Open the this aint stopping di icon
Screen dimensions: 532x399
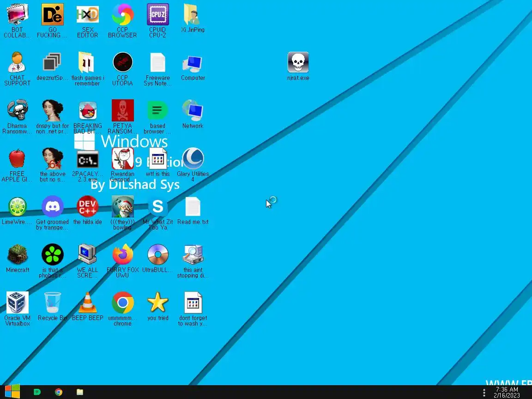(x=193, y=261)
